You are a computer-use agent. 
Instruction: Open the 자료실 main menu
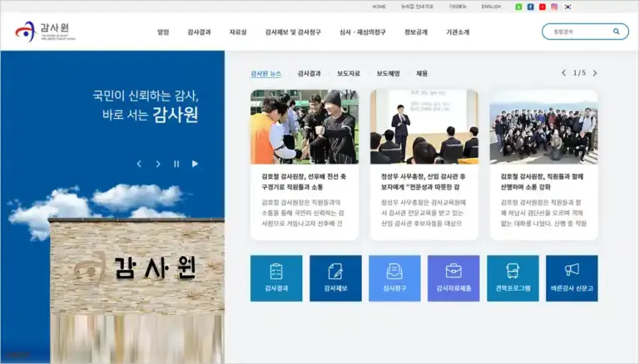pos(238,32)
